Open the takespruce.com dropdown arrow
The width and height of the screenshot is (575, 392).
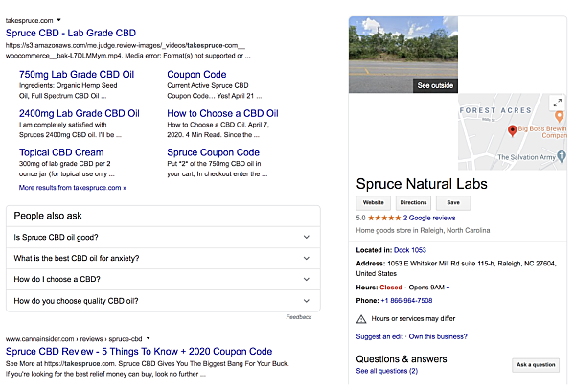click(58, 20)
